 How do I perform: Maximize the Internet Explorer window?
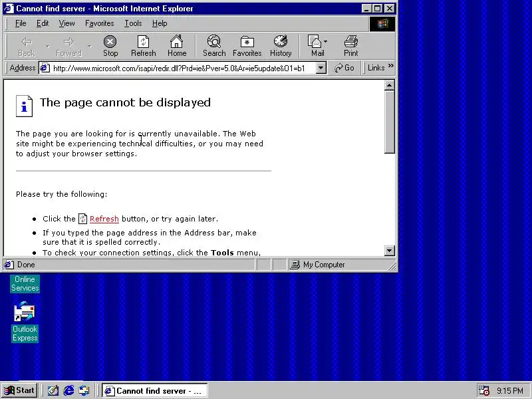377,9
